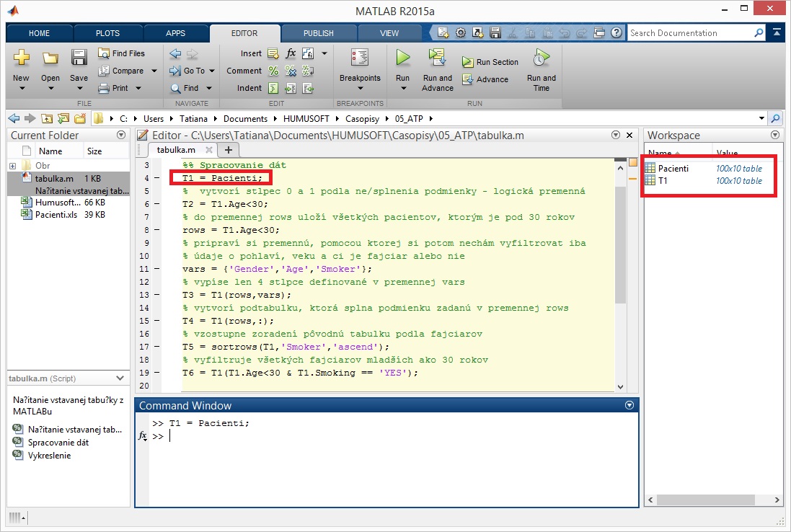Viewport: 791px width, 532px height.
Task: Click the Open folder icon
Action: point(50,58)
